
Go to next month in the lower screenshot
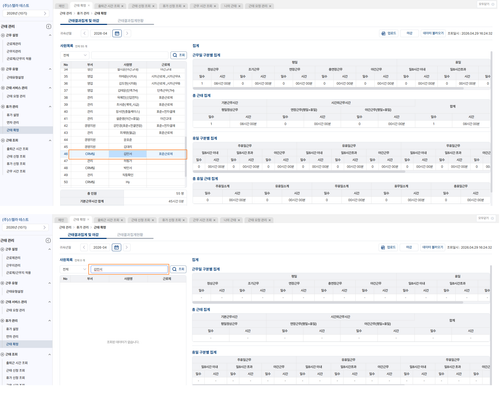[x=127, y=247]
